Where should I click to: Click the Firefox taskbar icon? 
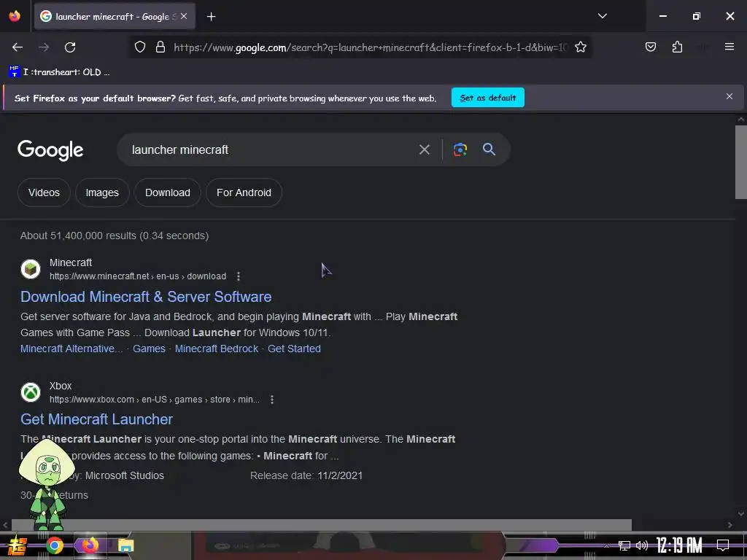click(x=90, y=545)
